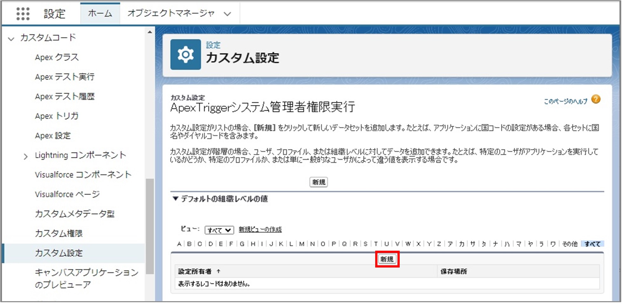
Task: Open the App Launcher dots icon
Action: (x=23, y=14)
